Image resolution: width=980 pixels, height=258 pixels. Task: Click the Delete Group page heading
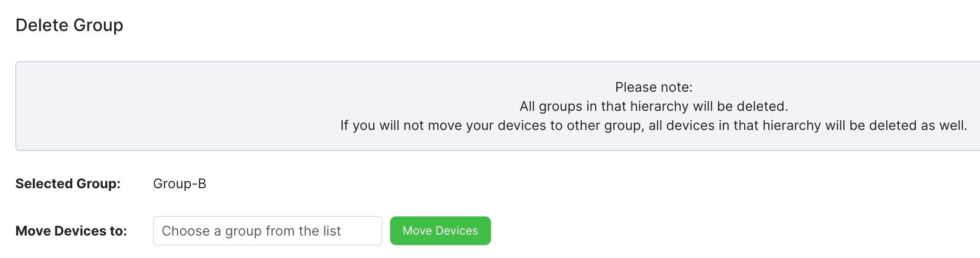(x=69, y=25)
